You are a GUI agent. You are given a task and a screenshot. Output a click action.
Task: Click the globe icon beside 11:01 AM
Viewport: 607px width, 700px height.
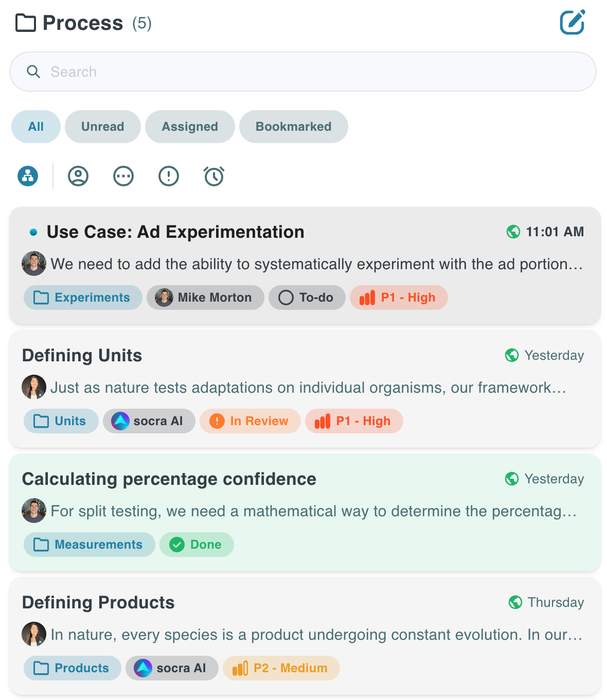pyautogui.click(x=513, y=232)
